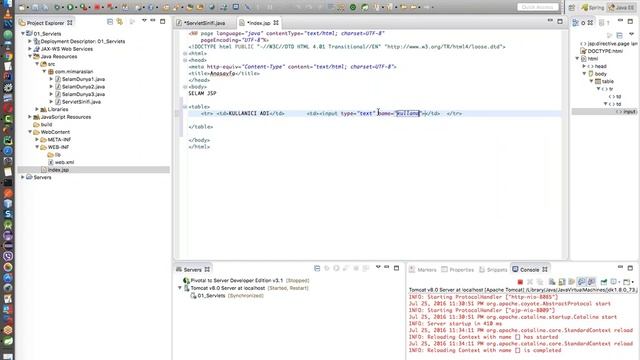The width and height of the screenshot is (640, 360).
Task: Select Pivotal tc Server Developer Edition entry
Action: click(246, 280)
